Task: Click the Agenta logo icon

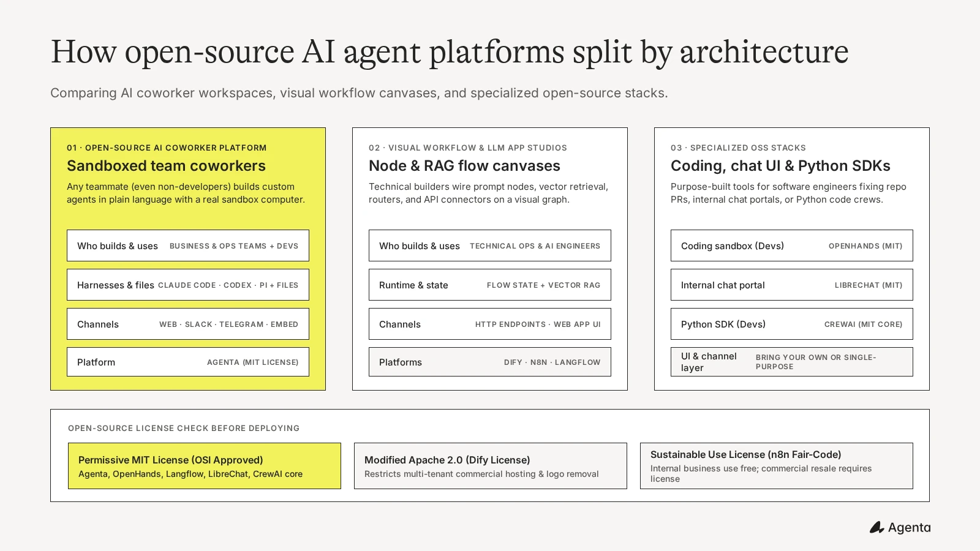Action: point(876,527)
